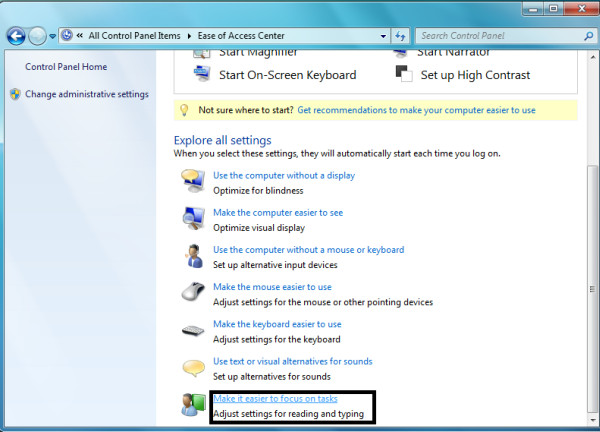Open the recent pages dropdown arrow
The width and height of the screenshot is (600, 432).
52,36
